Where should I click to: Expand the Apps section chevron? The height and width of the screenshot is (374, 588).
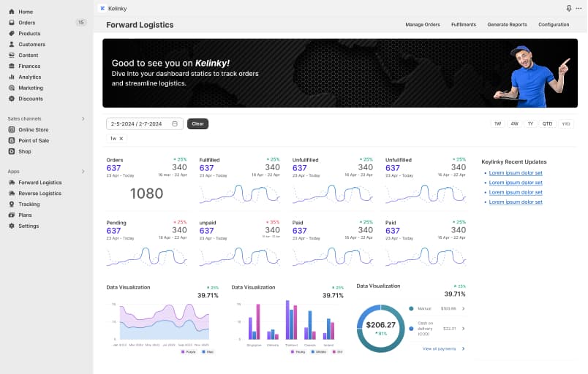tap(83, 171)
